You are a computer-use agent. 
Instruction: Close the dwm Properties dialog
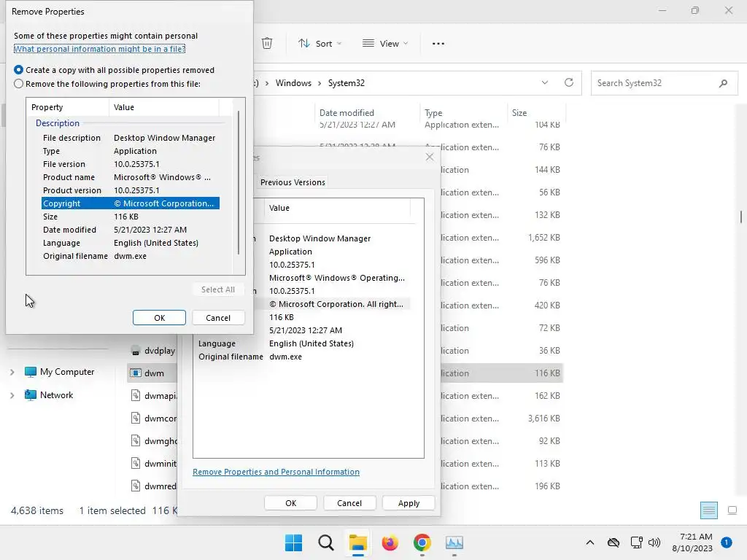point(430,157)
